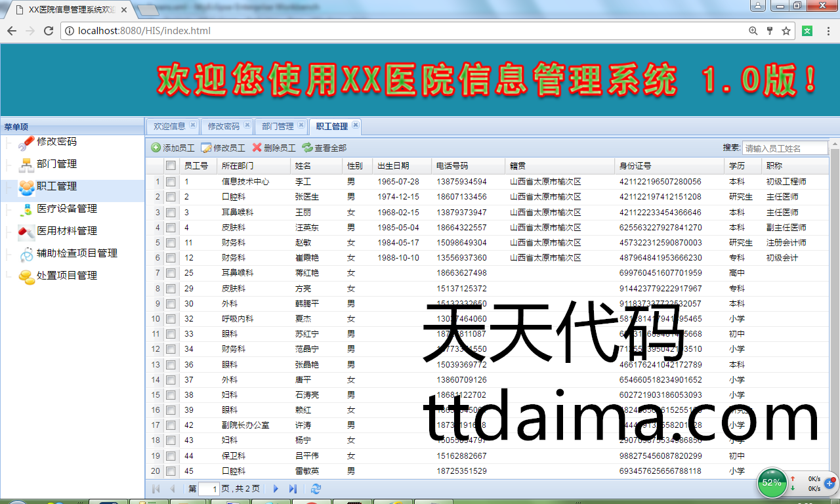Jump to the last page of the employee table
Image resolution: width=840 pixels, height=504 pixels.
[293, 489]
